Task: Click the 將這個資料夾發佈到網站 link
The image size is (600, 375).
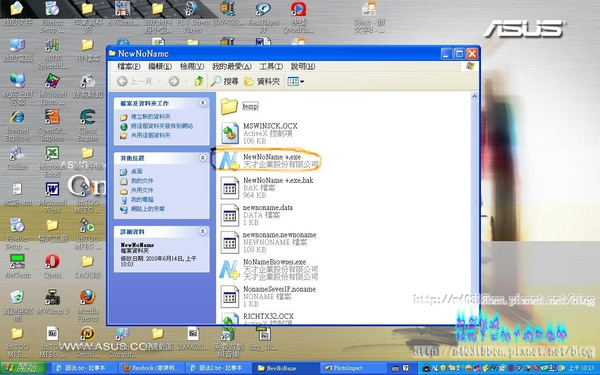Action: click(x=162, y=126)
